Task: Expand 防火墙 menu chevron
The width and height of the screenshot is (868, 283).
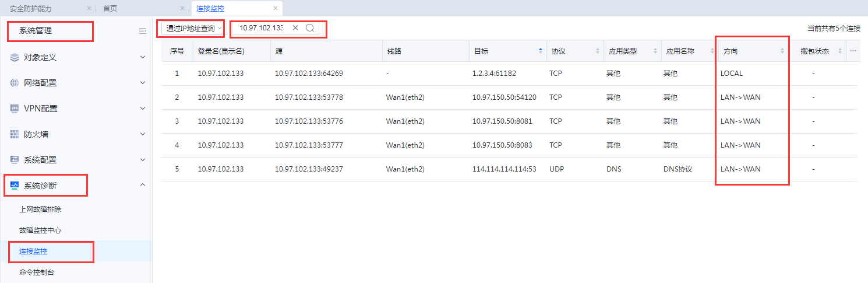Action: (x=143, y=134)
